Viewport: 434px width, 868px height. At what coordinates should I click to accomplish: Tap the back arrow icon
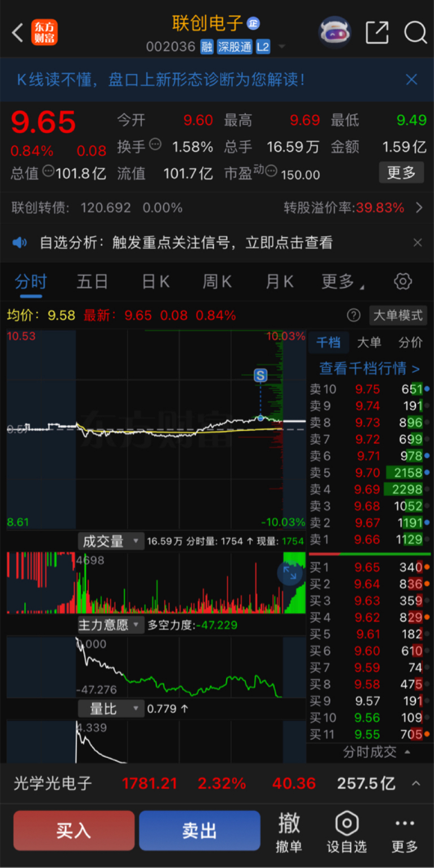pyautogui.click(x=18, y=33)
